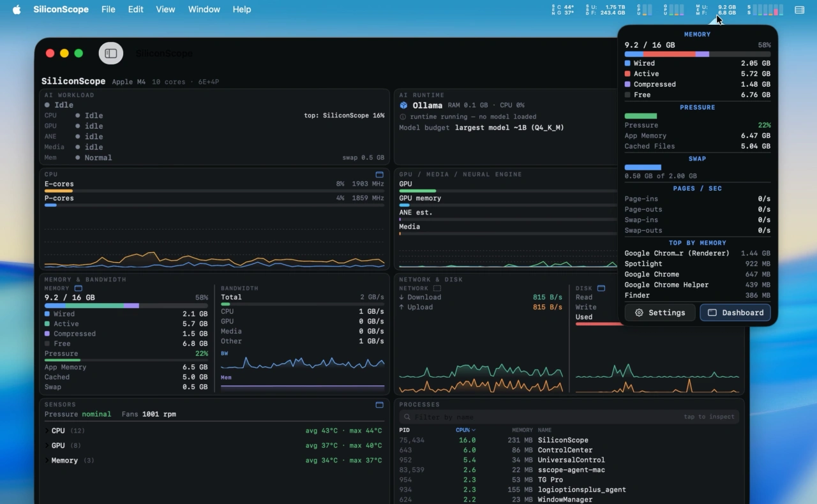Click the info icon beside runtime running

click(403, 117)
